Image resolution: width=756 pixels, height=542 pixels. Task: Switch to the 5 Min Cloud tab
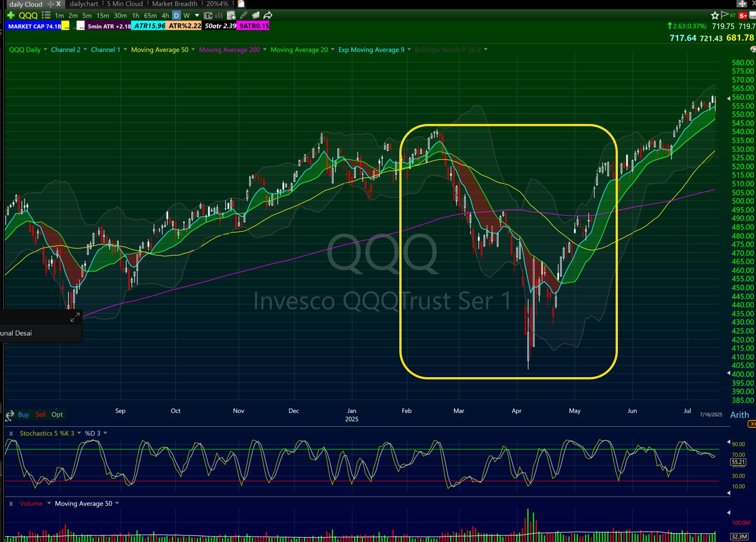point(125,4)
